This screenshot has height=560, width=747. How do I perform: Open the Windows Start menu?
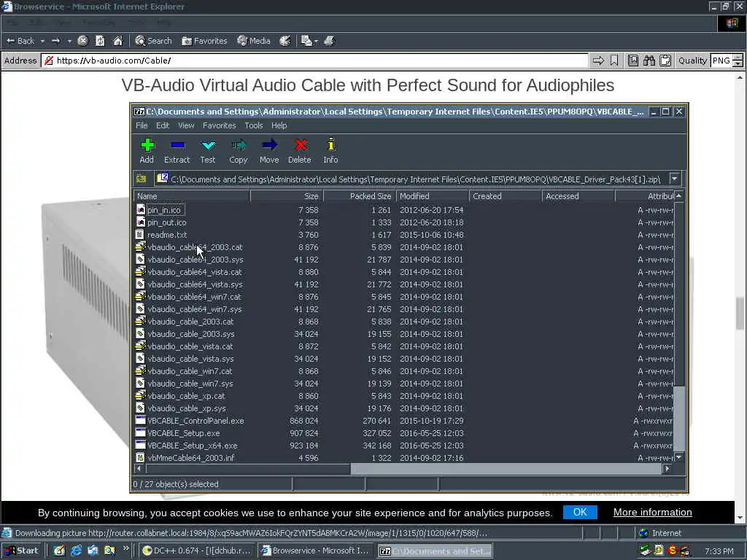point(22,551)
